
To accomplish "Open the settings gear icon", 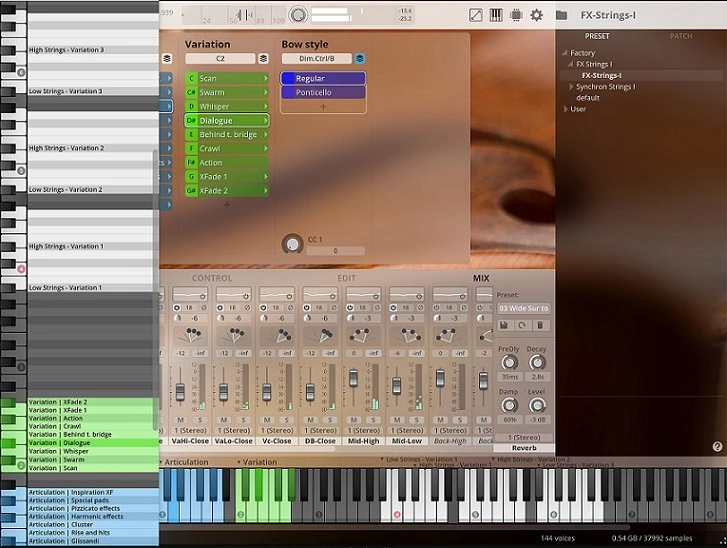I will pyautogui.click(x=536, y=15).
